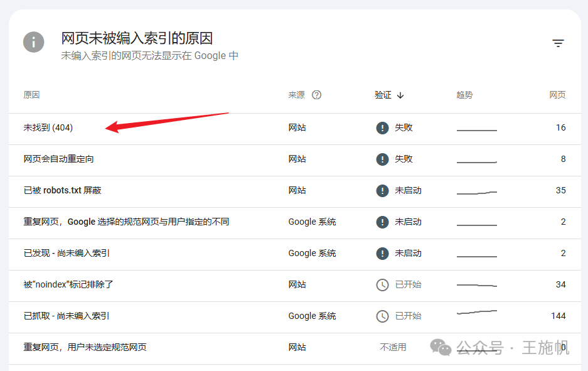The image size is (588, 371).
Task: Click page count 35 in robots.txt row
Action: (x=560, y=190)
